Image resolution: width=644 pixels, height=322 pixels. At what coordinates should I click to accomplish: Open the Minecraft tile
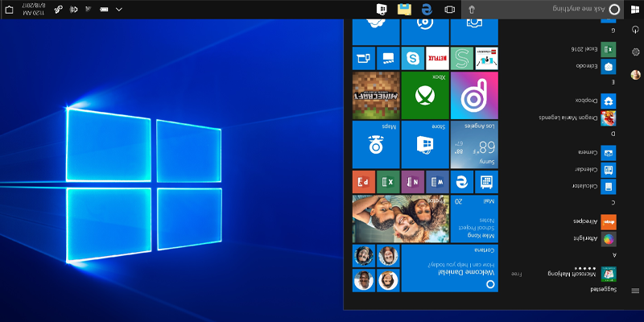pyautogui.click(x=376, y=95)
